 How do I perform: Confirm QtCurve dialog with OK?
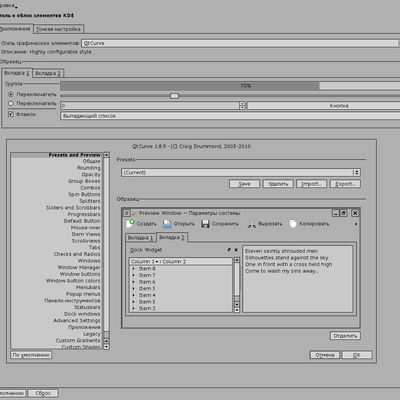pyautogui.click(x=357, y=355)
